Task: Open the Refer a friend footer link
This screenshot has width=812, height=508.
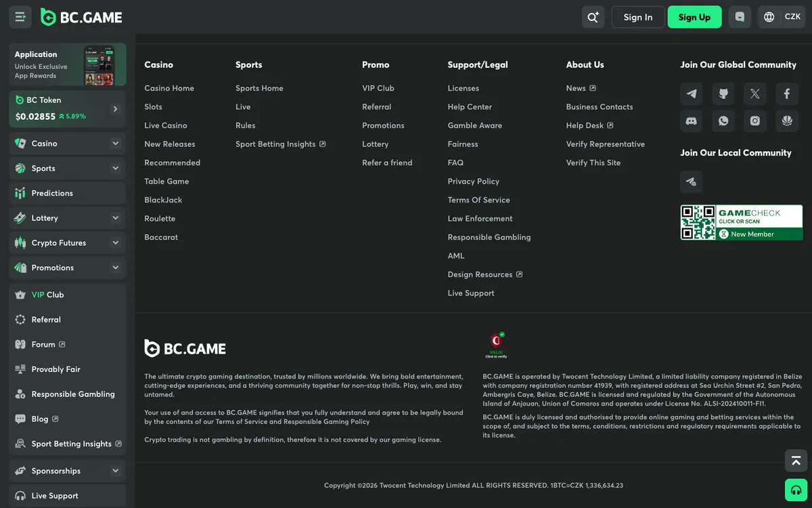Action: click(x=387, y=163)
